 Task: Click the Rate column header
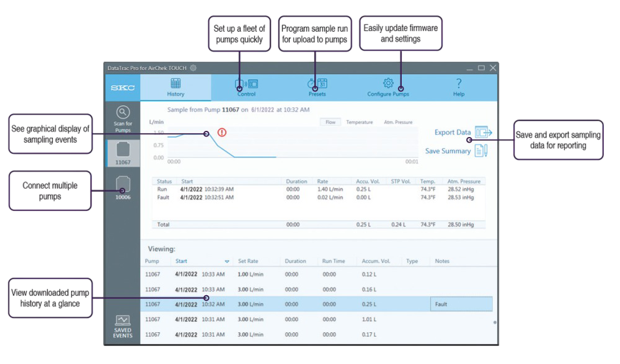coord(322,181)
